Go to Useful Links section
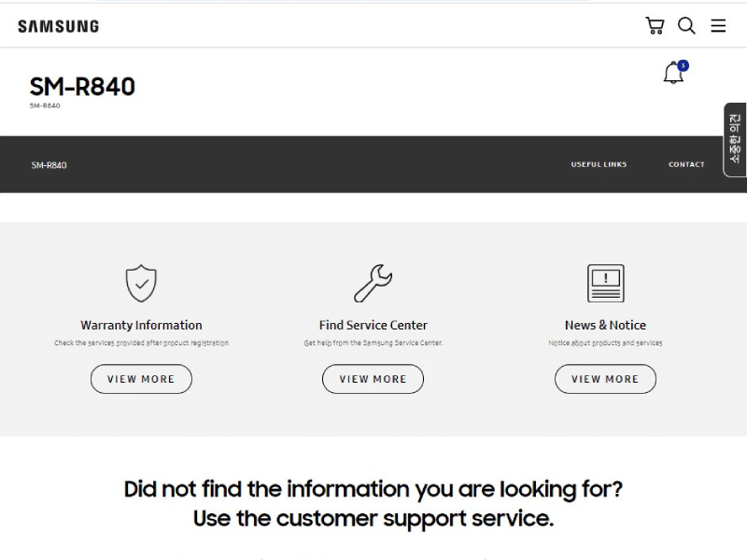Screen dimensions: 747x560 tap(599, 164)
